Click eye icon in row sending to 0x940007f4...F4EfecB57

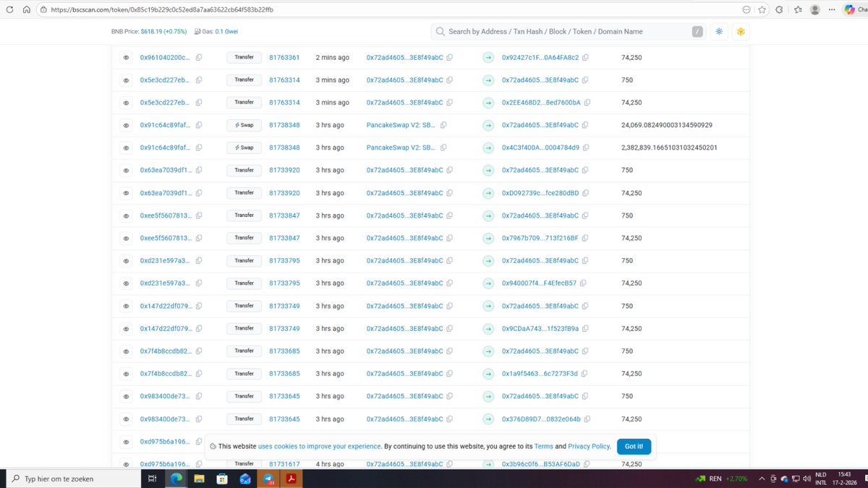pos(125,283)
